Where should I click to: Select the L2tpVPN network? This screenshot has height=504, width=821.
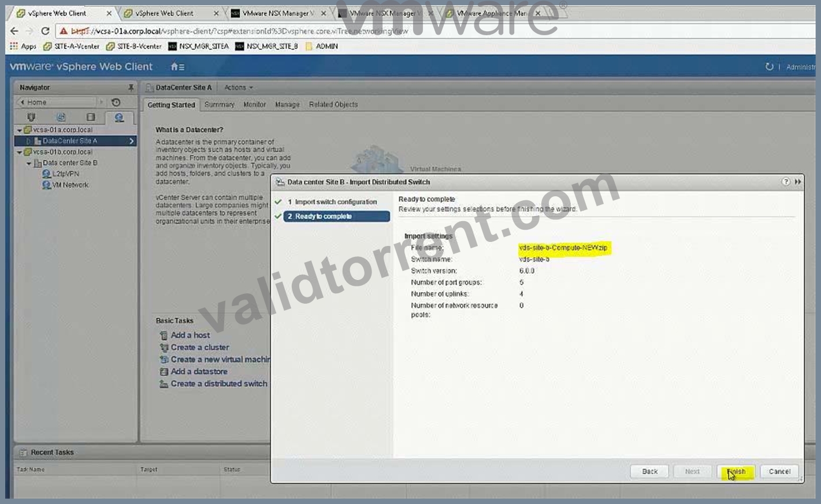pyautogui.click(x=65, y=174)
